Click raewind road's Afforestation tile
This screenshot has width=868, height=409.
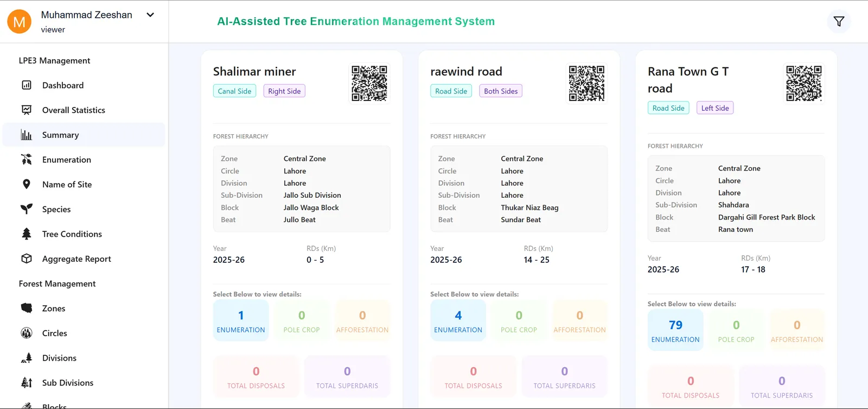579,320
